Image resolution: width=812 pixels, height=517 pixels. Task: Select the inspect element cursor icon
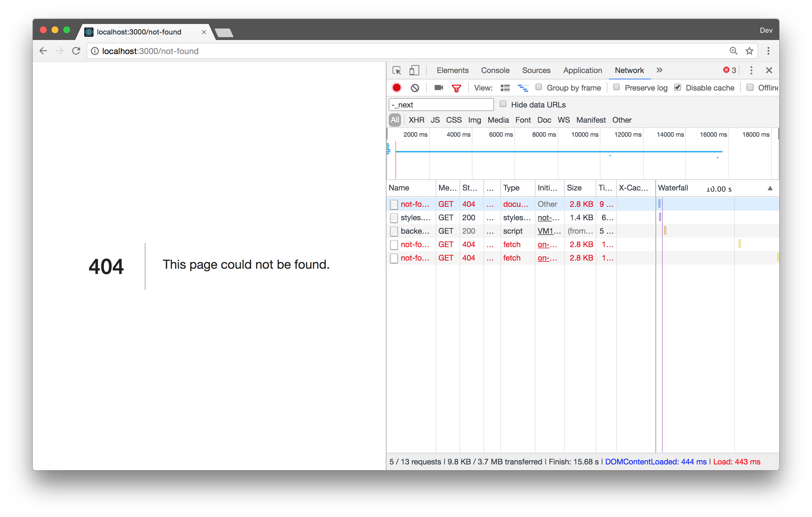(x=397, y=70)
